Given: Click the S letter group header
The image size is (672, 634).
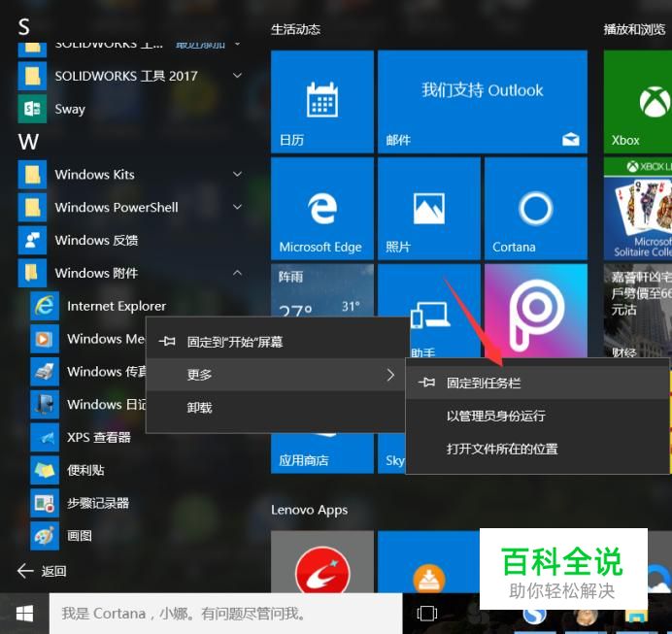Looking at the screenshot, I should 24,26.
